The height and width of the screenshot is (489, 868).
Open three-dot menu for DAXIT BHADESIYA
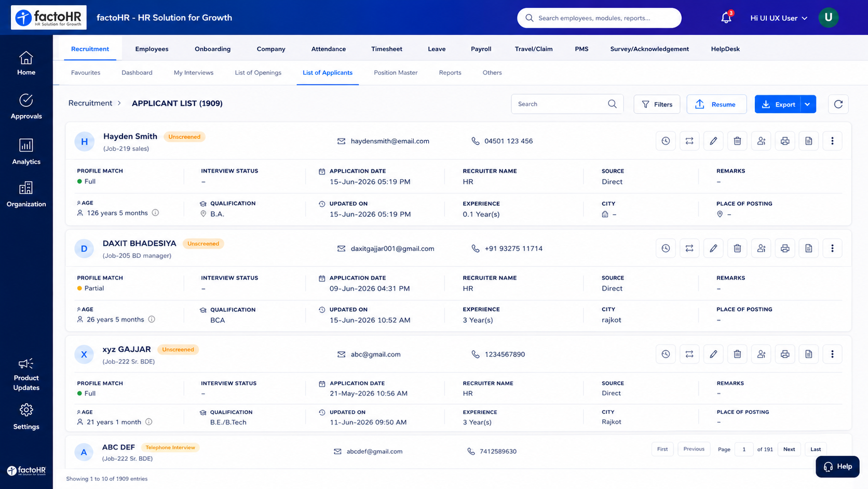click(x=832, y=248)
